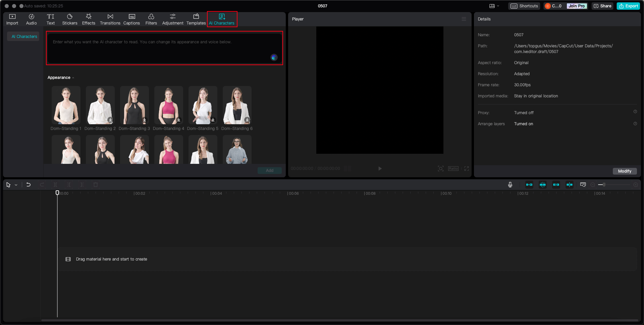Click the timeline zoom-to-fit ruler icon
Image resolution: width=644 pixels, height=325 pixels.
click(583, 185)
